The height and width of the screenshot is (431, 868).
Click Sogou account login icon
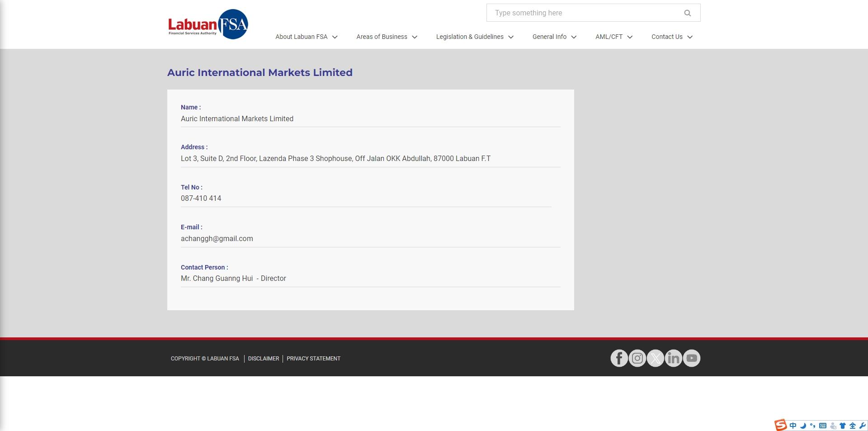[833, 426]
